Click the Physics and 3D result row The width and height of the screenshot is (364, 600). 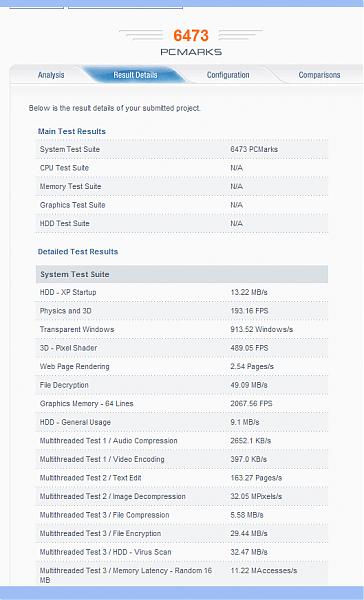coord(182,311)
